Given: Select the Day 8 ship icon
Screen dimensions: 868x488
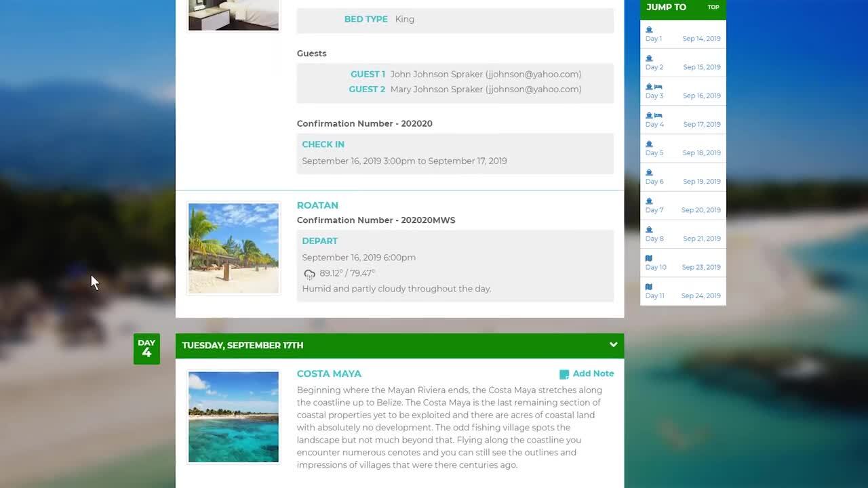Looking at the screenshot, I should [x=649, y=229].
